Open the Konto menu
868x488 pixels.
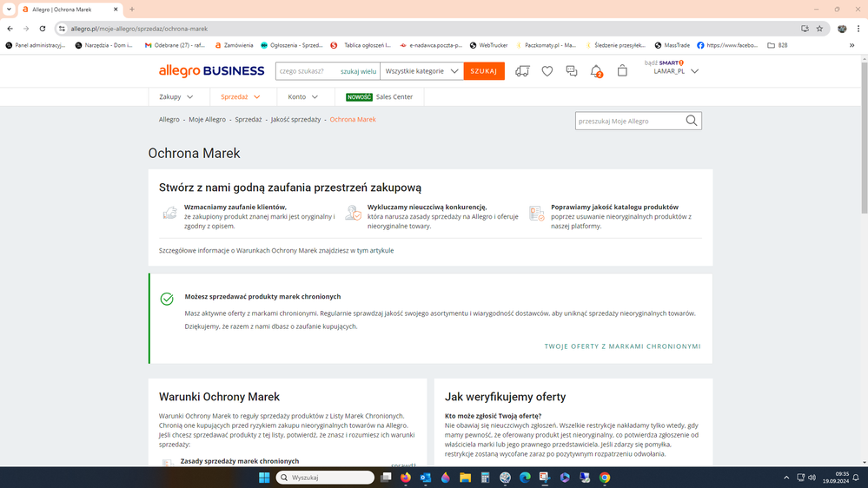302,97
